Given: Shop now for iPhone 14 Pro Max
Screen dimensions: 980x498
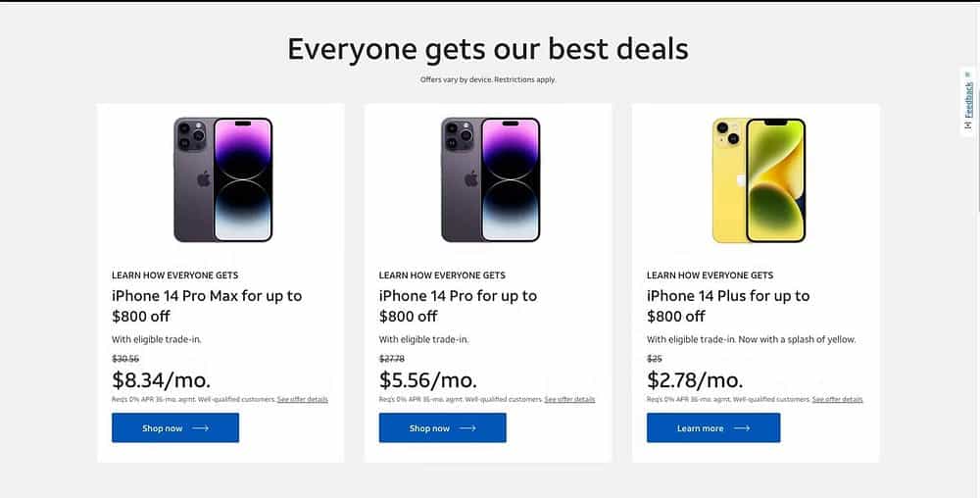Looking at the screenshot, I should (x=175, y=428).
